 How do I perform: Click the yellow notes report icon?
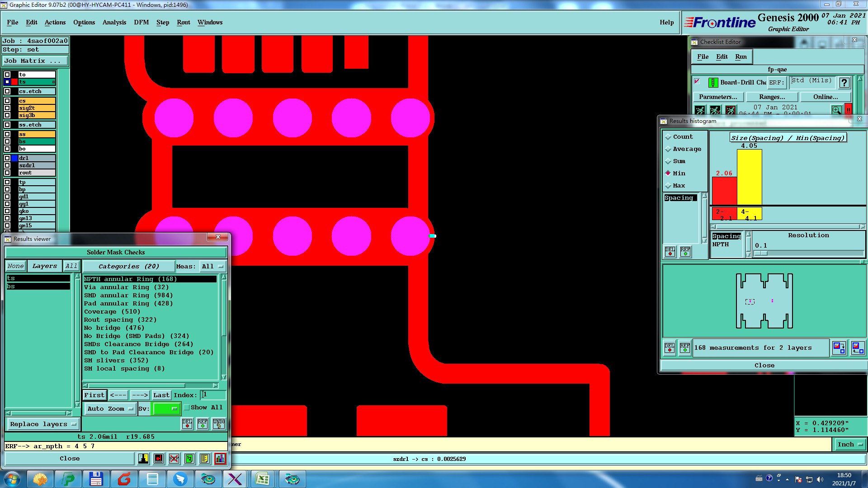pos(204,459)
